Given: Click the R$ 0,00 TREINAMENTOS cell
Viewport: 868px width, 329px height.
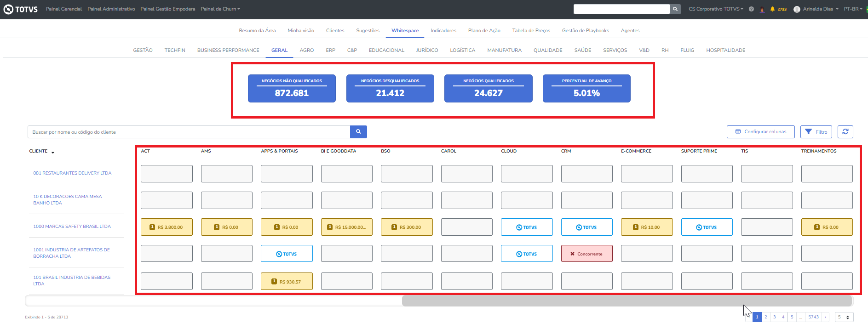Looking at the screenshot, I should pos(827,227).
